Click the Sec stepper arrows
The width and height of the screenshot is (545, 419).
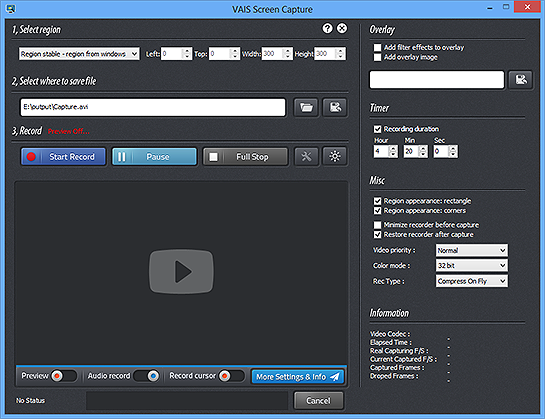tap(453, 151)
